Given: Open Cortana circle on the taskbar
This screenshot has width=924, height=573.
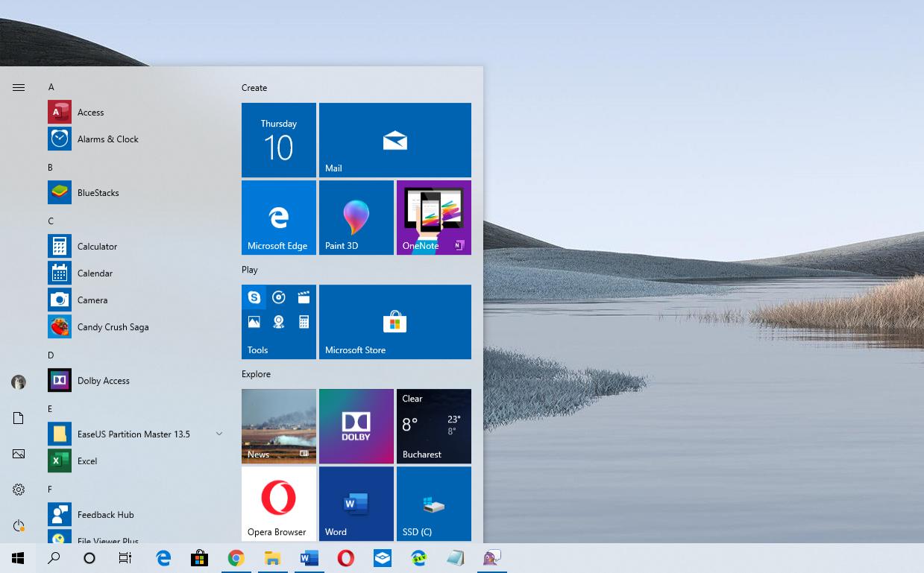Looking at the screenshot, I should [x=89, y=558].
